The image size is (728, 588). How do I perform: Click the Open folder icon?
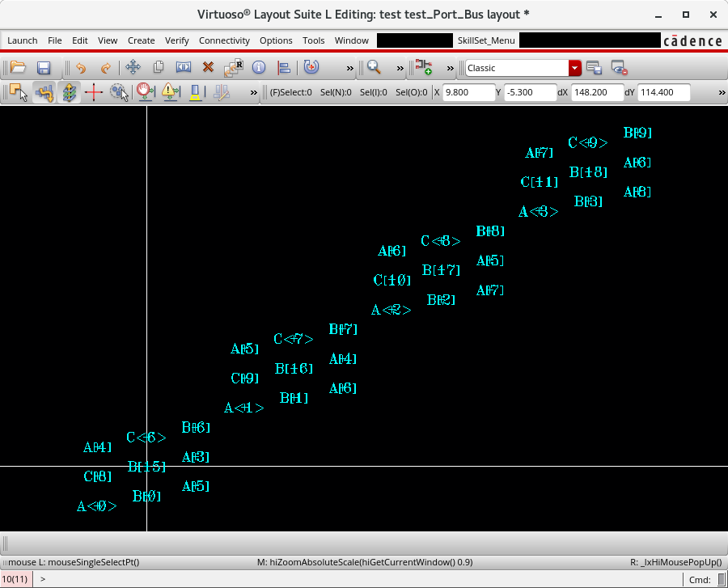coord(18,68)
